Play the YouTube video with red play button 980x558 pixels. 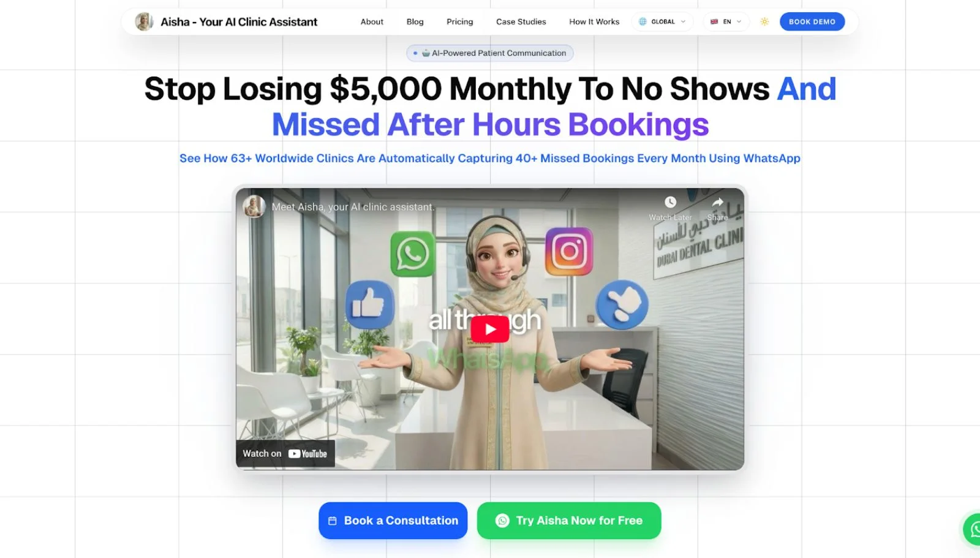(490, 330)
